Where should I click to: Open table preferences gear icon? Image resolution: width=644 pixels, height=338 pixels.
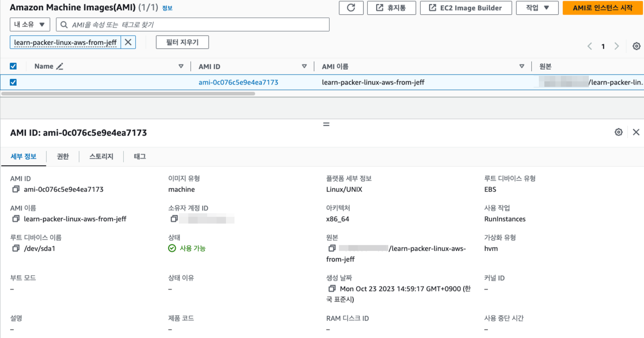(636, 46)
